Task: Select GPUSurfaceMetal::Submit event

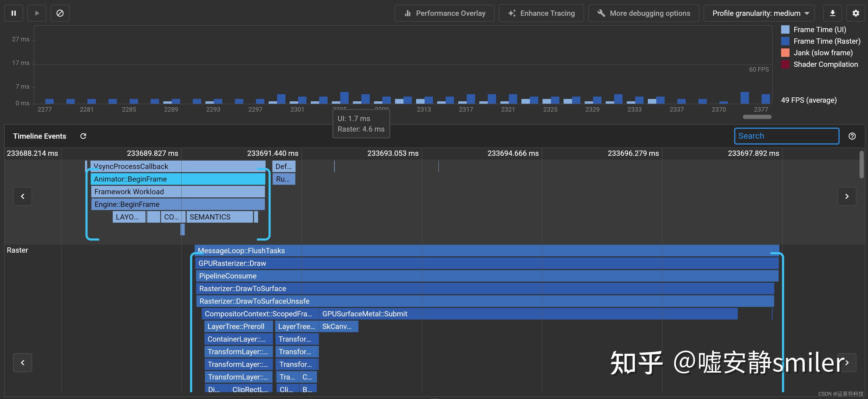Action: click(x=528, y=314)
